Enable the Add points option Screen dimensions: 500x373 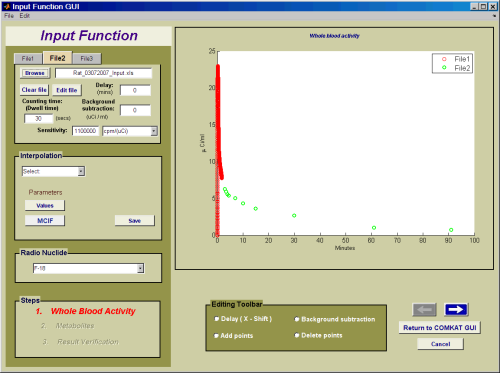[216, 336]
